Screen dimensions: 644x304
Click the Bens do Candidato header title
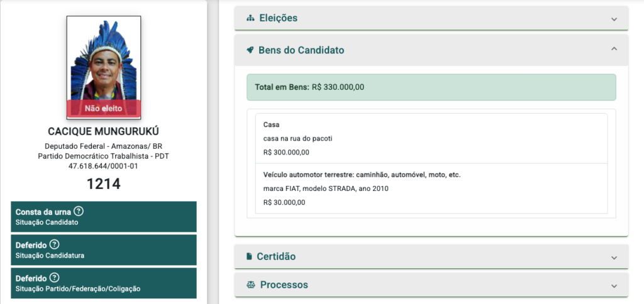301,50
